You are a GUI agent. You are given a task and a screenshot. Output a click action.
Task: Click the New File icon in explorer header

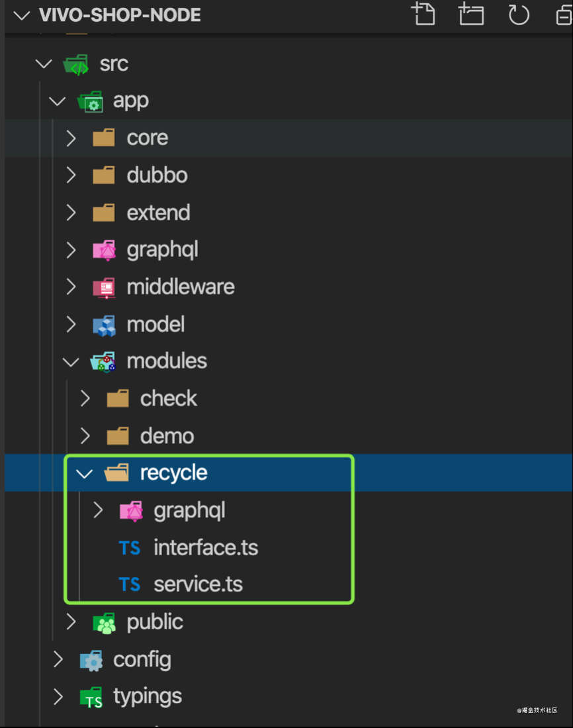[423, 13]
